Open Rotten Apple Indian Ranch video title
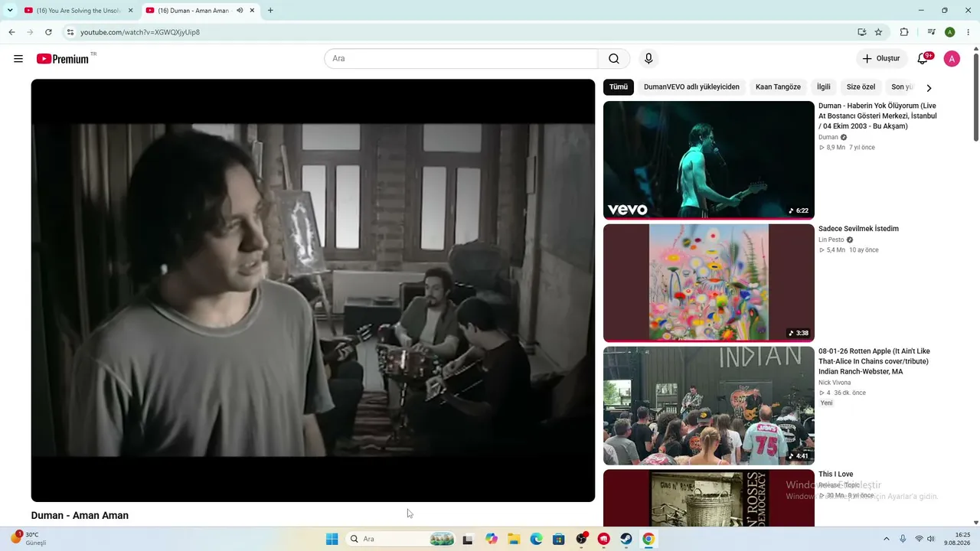This screenshot has height=551, width=980. tap(874, 361)
